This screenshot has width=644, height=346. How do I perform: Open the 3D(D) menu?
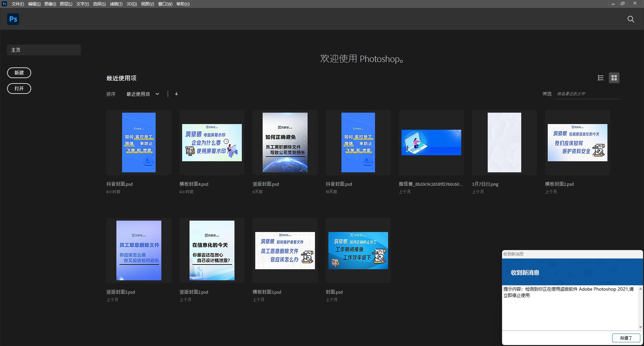(132, 4)
